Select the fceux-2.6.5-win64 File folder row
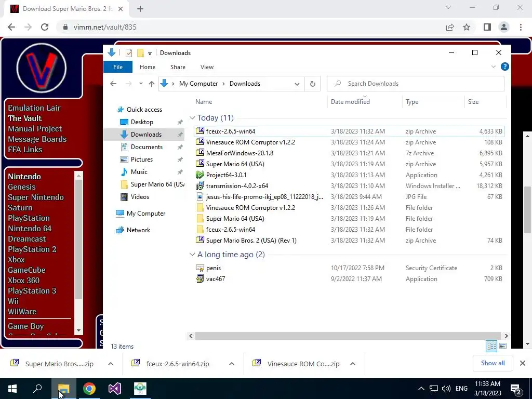 point(349,229)
